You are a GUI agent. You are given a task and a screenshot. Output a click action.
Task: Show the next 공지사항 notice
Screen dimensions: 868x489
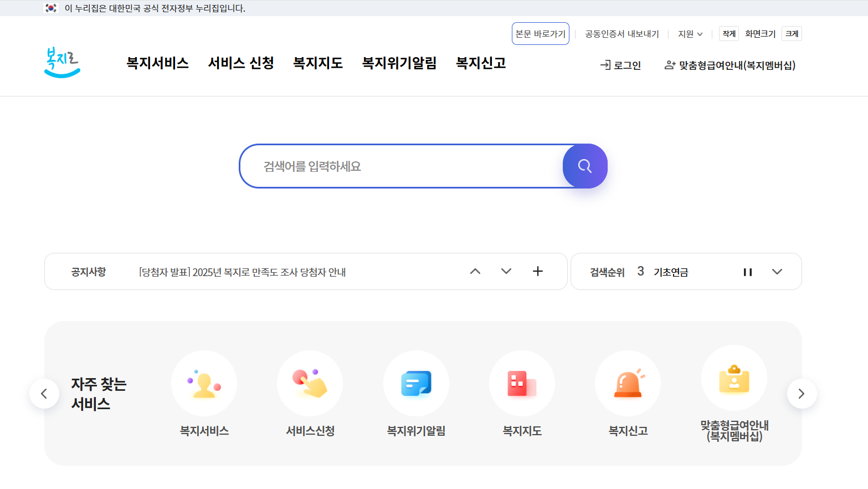[x=506, y=271]
